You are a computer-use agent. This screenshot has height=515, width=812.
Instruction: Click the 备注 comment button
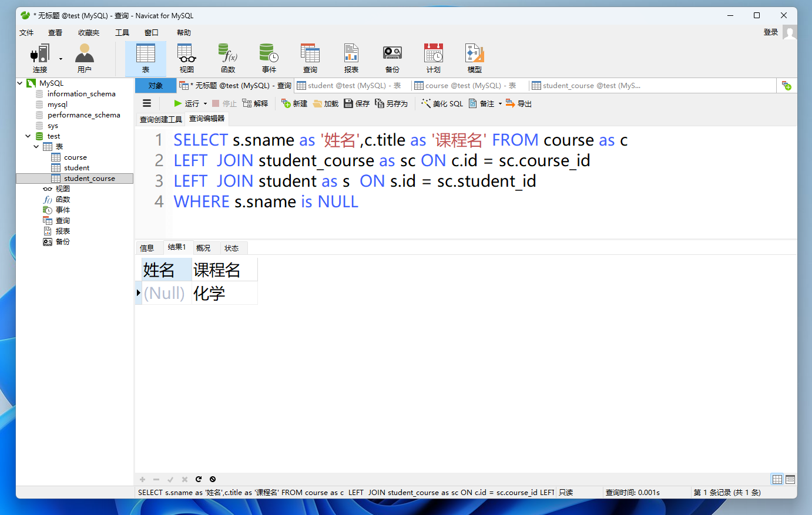tap(482, 103)
